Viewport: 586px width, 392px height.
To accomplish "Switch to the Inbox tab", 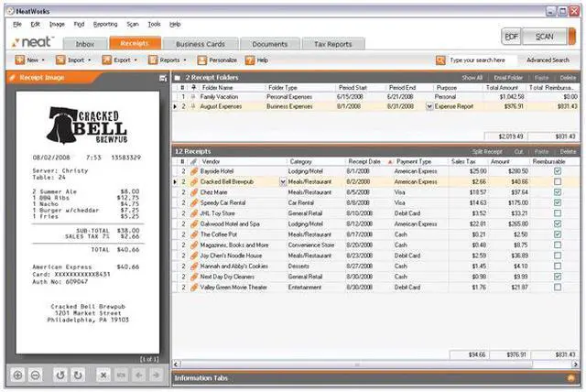I will coord(85,44).
